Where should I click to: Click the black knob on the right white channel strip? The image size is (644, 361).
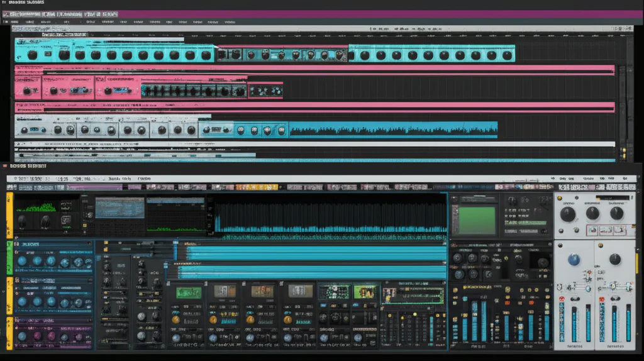pos(615,259)
